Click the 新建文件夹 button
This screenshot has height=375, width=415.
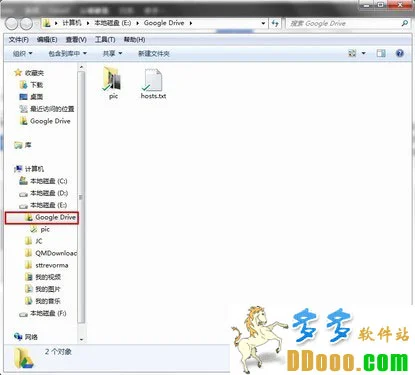[x=154, y=54]
